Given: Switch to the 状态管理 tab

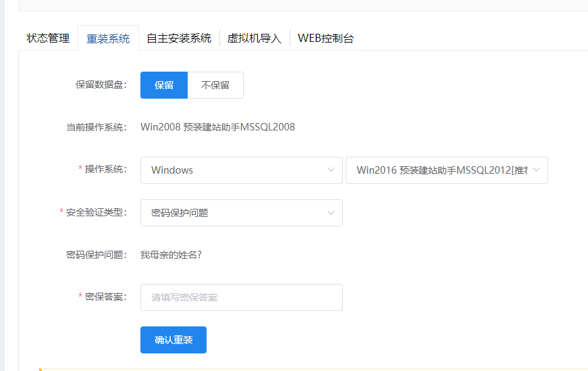Looking at the screenshot, I should (x=48, y=39).
